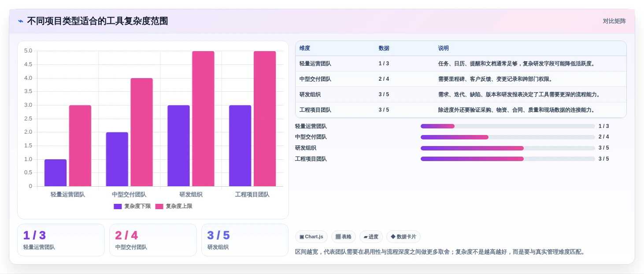This screenshot has width=644, height=274.
Task: Click the purple lower bar for 轻量运营团队
Action: point(56,173)
